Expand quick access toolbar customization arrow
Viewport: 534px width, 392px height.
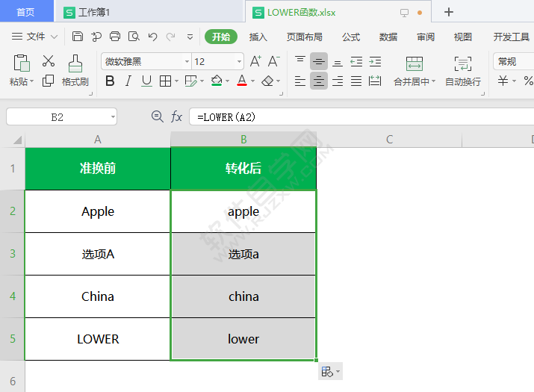(x=190, y=37)
